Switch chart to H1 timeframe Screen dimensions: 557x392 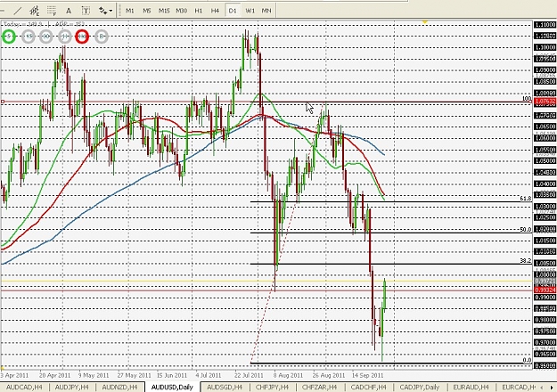tap(198, 11)
